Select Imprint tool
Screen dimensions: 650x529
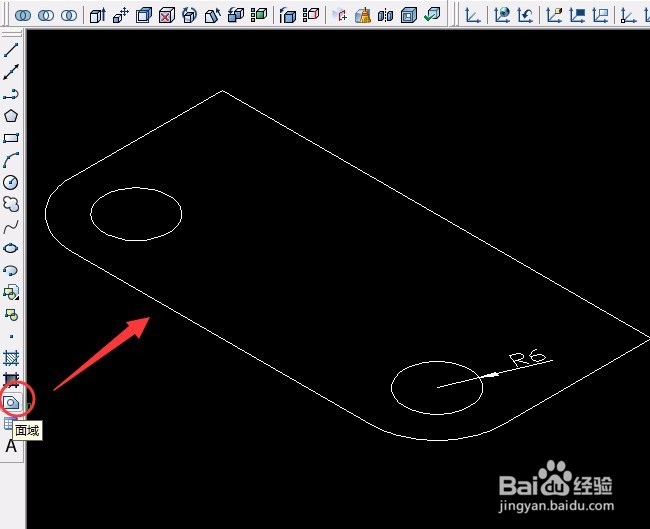click(340, 15)
